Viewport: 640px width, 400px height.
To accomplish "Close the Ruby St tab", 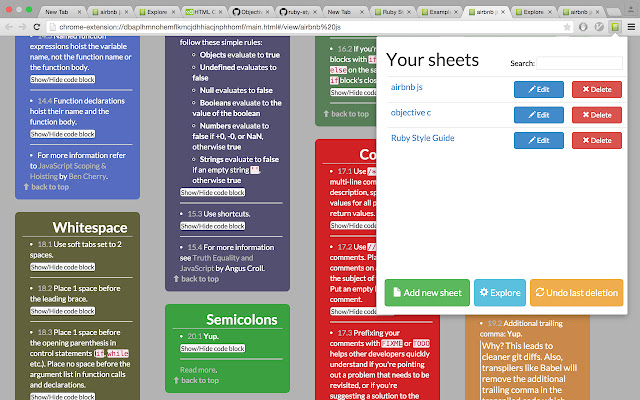I will pyautogui.click(x=409, y=12).
